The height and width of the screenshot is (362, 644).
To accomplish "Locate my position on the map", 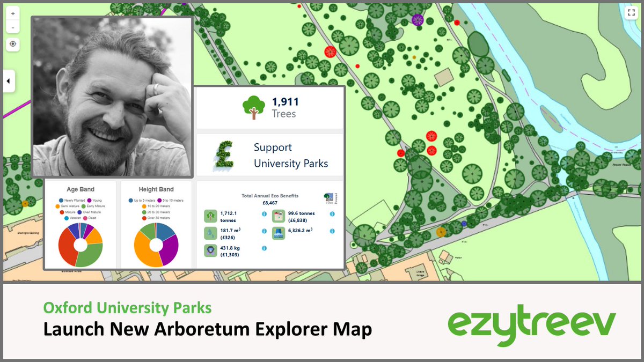I will (x=13, y=45).
